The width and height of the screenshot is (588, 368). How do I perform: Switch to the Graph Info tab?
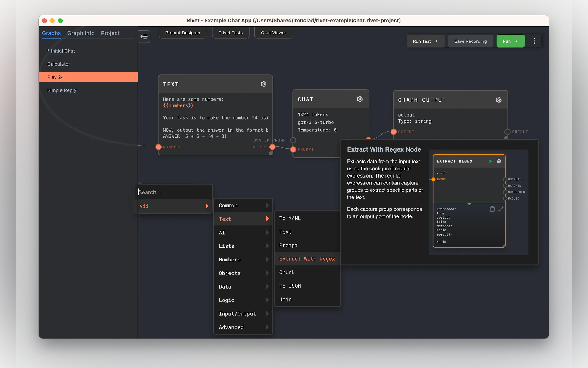pos(81,33)
